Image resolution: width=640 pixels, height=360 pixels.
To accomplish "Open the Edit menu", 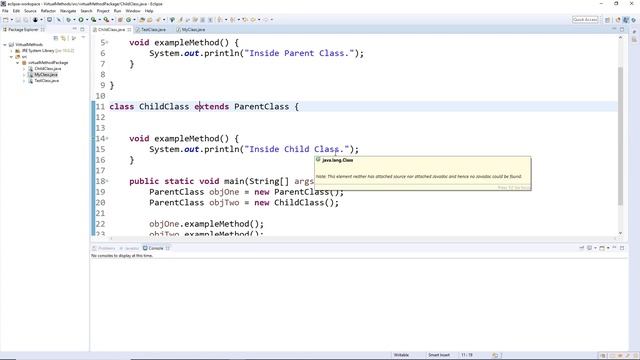I will [x=16, y=11].
